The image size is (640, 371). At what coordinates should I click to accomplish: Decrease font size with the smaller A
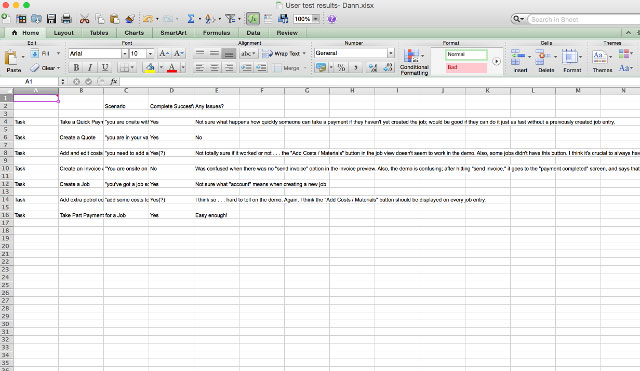(179, 53)
